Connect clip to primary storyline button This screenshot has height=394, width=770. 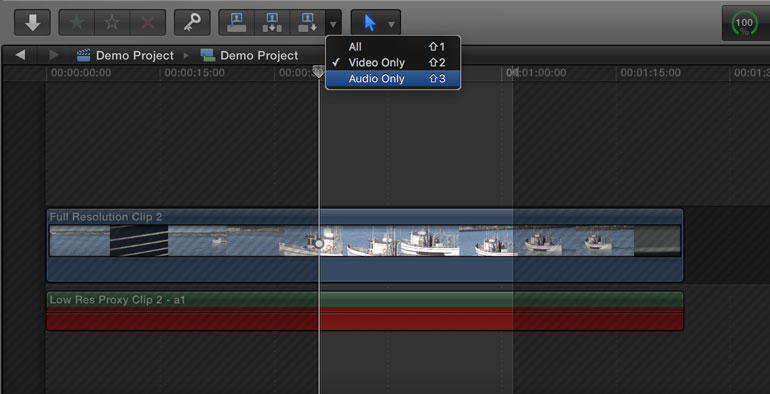[237, 23]
